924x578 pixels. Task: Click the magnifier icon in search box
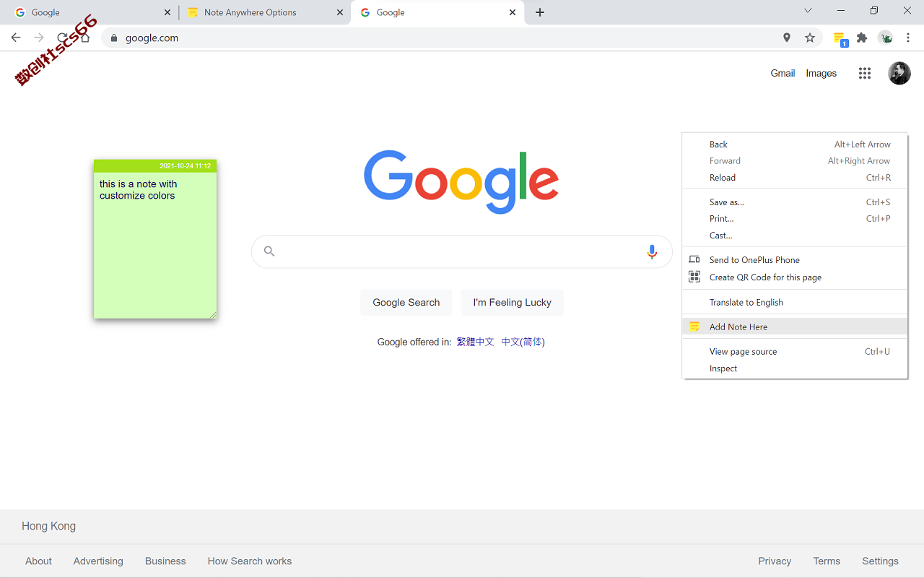[269, 251]
